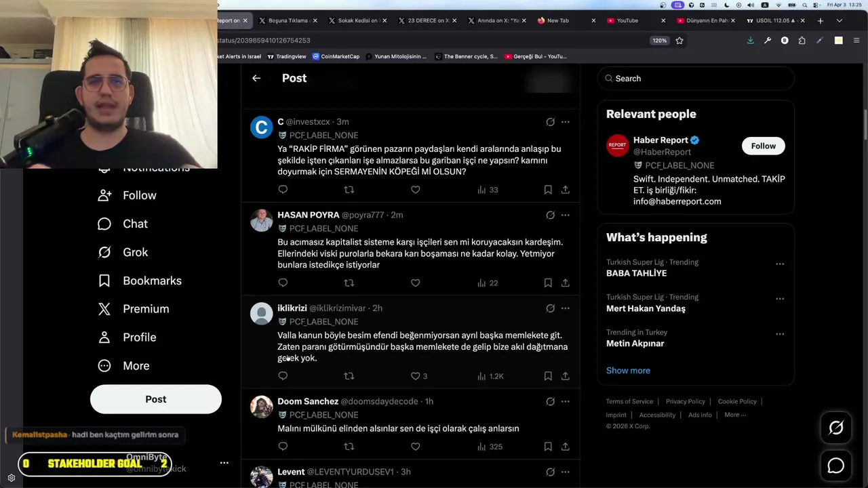Open the floating Grok button
868x488 pixels.
(x=835, y=428)
